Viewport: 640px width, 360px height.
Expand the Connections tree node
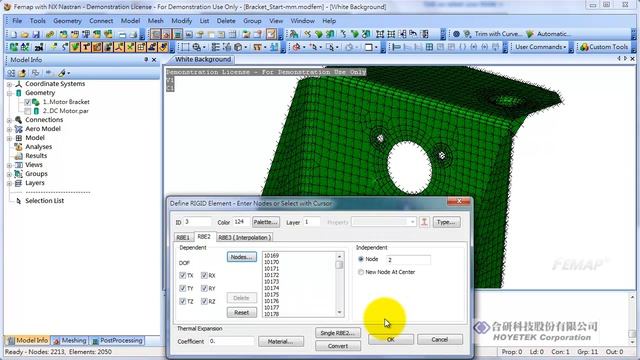(x=9, y=120)
